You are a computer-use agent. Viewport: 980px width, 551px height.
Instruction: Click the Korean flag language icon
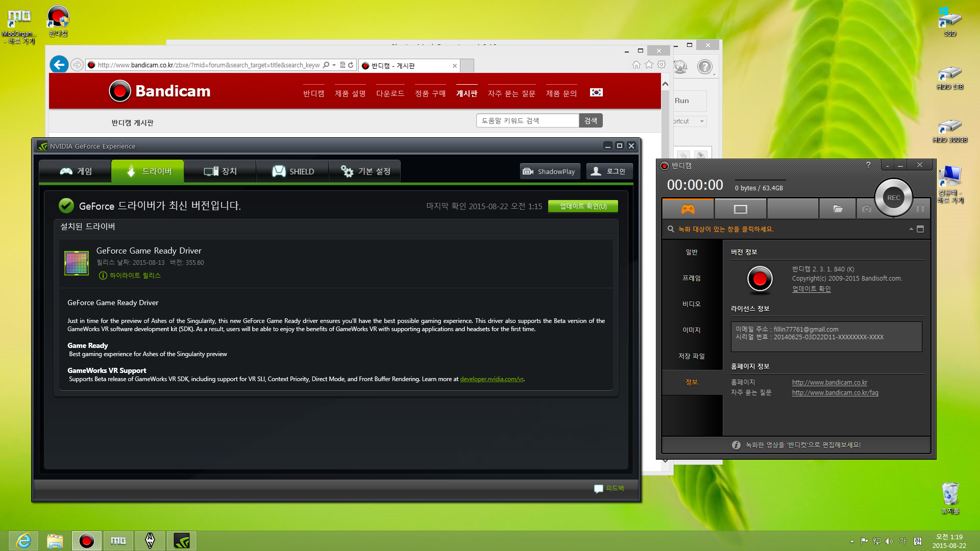click(596, 92)
